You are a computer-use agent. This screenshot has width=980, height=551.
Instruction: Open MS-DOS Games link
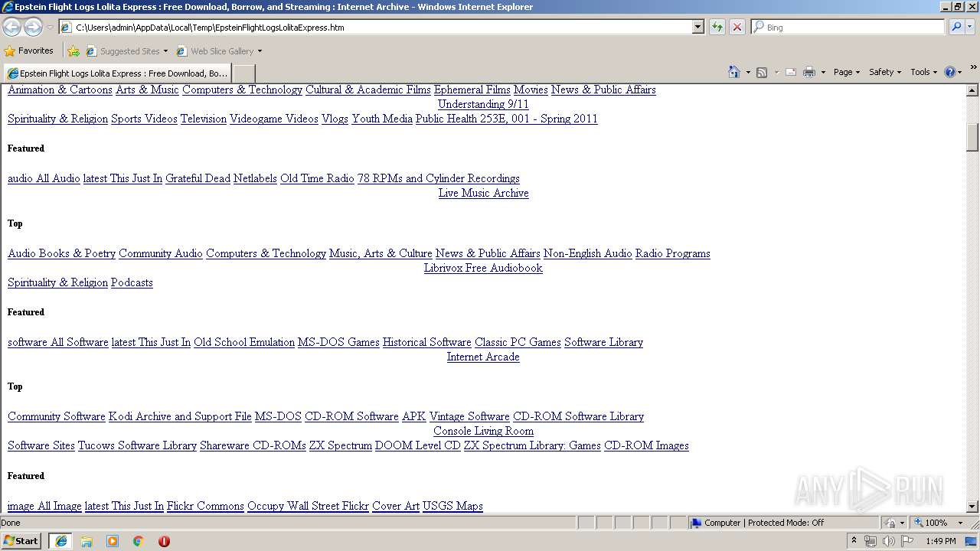pos(338,342)
